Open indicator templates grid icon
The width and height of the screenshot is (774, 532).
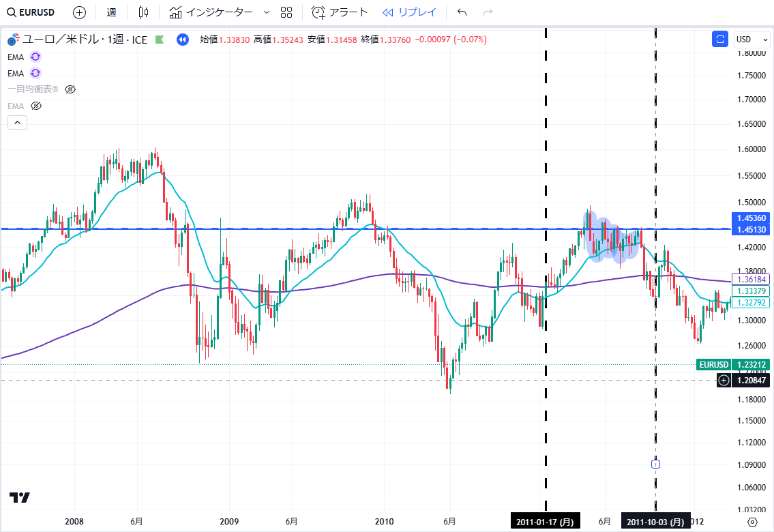tap(286, 12)
